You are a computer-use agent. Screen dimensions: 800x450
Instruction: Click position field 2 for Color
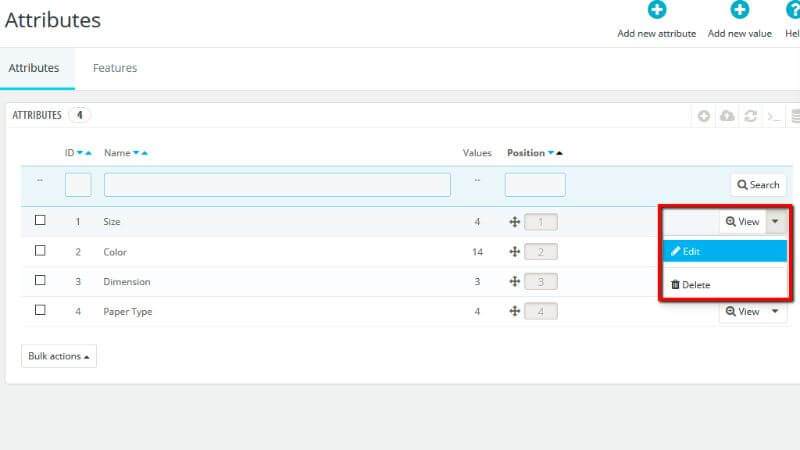(541, 252)
